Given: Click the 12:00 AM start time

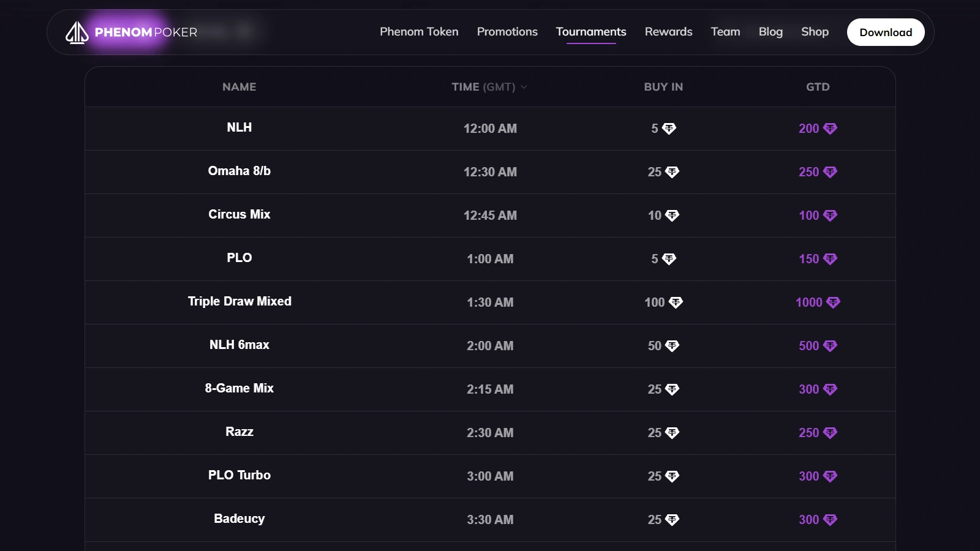Looking at the screenshot, I should 490,129.
